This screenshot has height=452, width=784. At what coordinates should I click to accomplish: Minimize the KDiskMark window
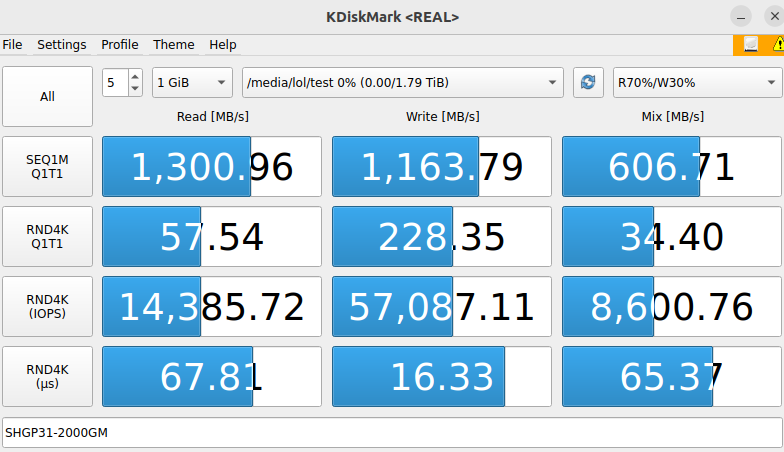click(741, 17)
